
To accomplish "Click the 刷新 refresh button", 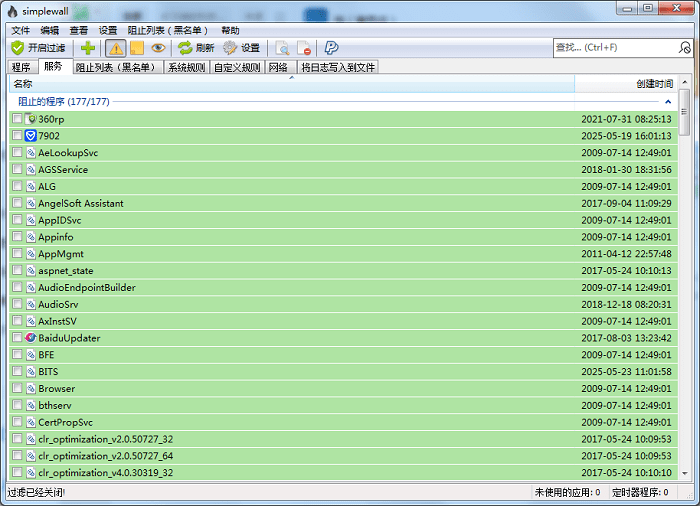I will (x=196, y=48).
